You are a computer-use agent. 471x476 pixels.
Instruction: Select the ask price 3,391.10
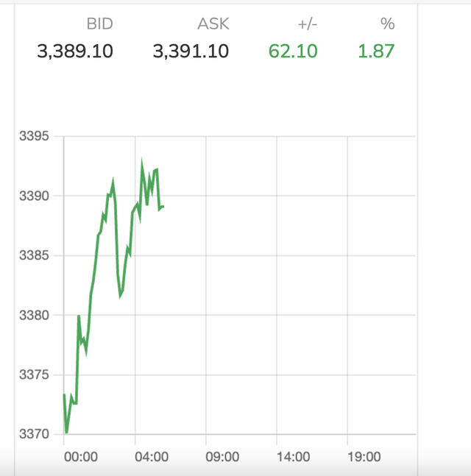point(191,51)
